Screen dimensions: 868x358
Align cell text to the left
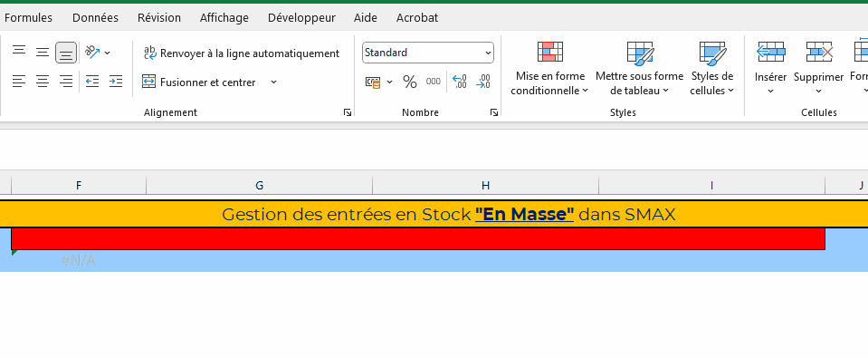(x=19, y=82)
